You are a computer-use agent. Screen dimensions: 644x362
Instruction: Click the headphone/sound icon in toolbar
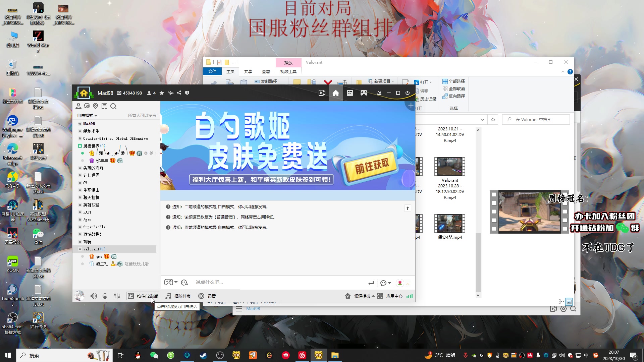(93, 296)
